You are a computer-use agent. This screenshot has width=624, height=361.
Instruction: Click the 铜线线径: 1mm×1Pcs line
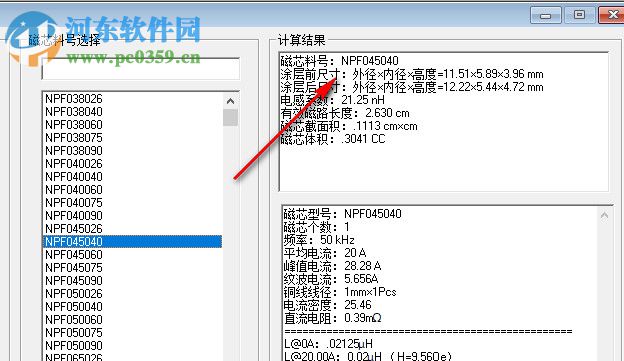click(340, 292)
